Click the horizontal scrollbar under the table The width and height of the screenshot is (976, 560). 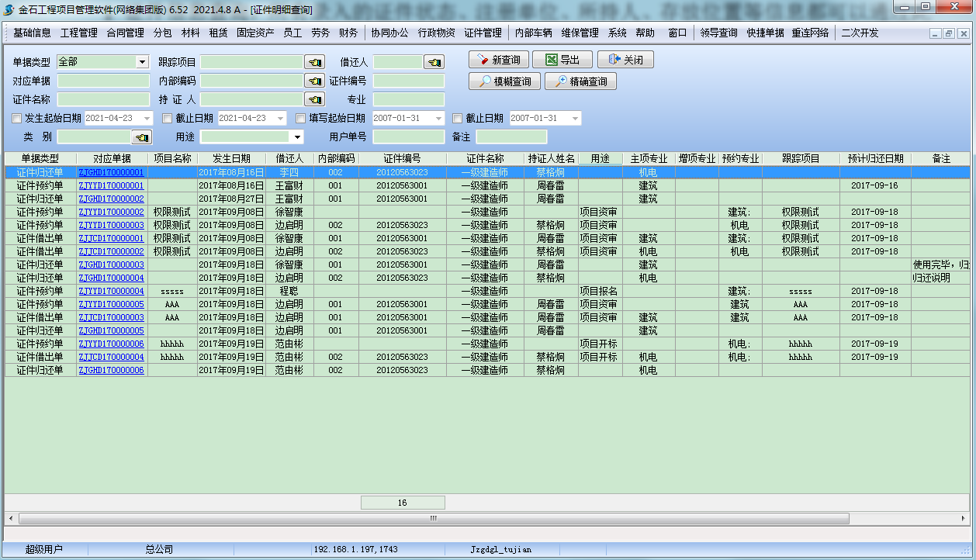click(x=433, y=518)
